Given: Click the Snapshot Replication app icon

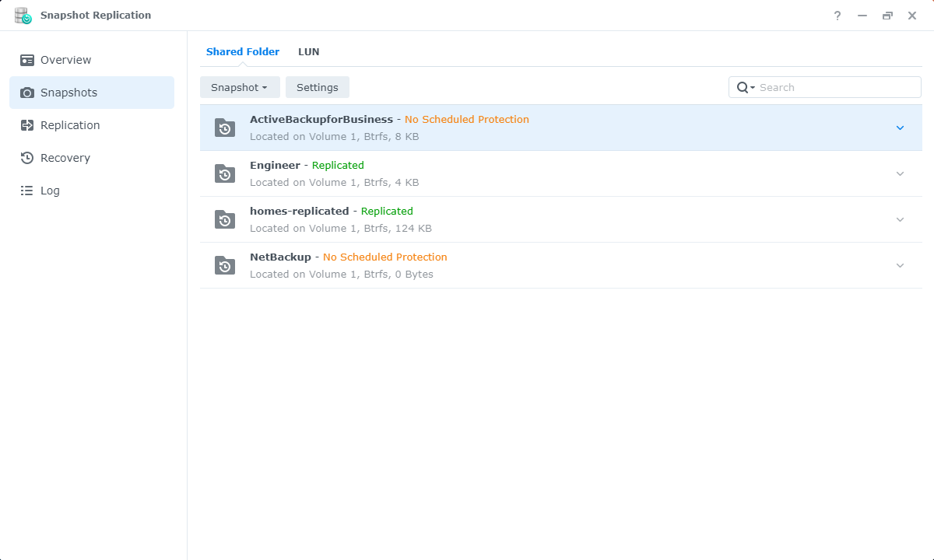Looking at the screenshot, I should tap(23, 16).
